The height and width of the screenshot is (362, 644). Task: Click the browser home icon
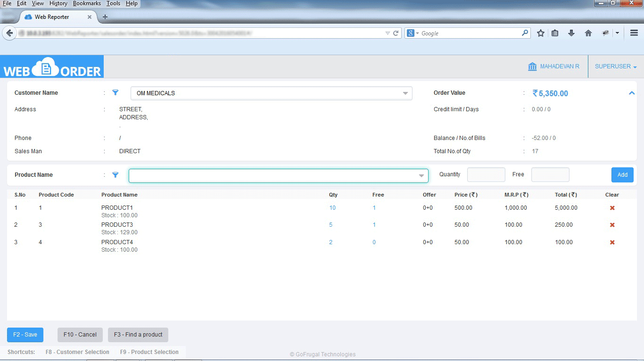[588, 33]
